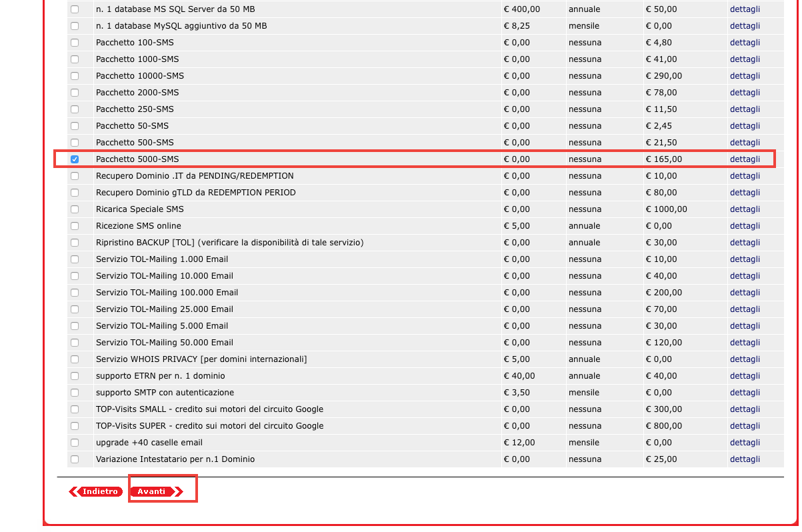
Task: Enable Servizio WHOIS PRIVACY checkbox
Action: 75,359
